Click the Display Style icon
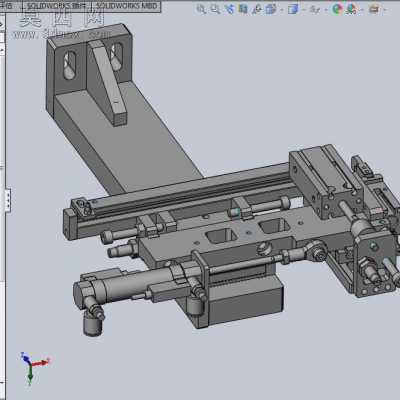 [293, 9]
